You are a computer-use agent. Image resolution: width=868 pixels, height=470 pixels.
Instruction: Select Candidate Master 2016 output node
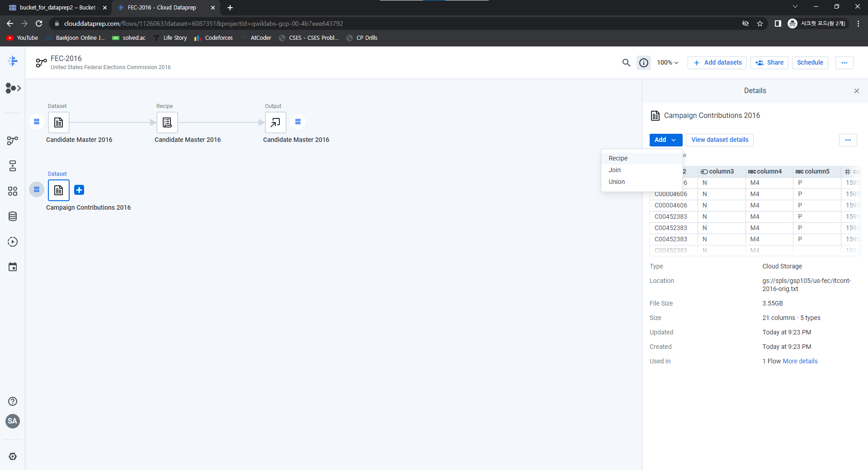click(276, 122)
